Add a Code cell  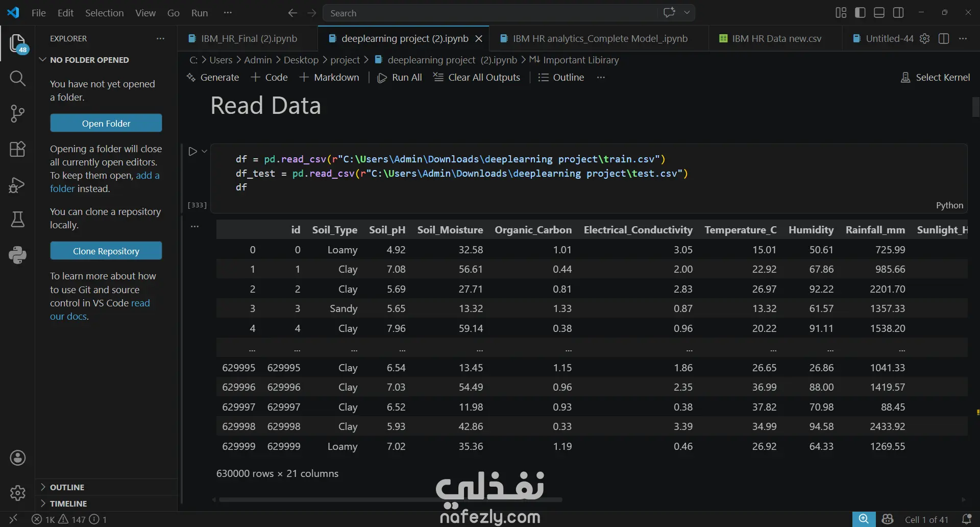(x=269, y=77)
